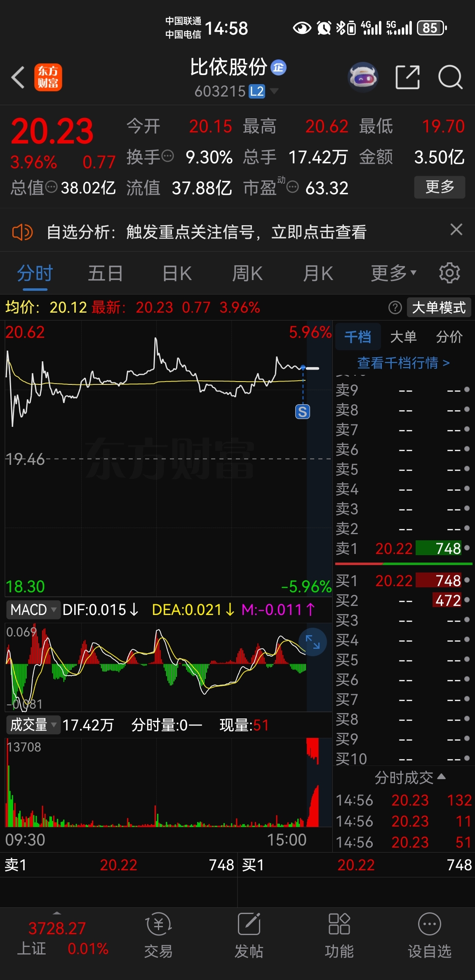Image resolution: width=475 pixels, height=980 pixels.
Task: Tap the 市盈 info circle icon
Action: [x=292, y=187]
